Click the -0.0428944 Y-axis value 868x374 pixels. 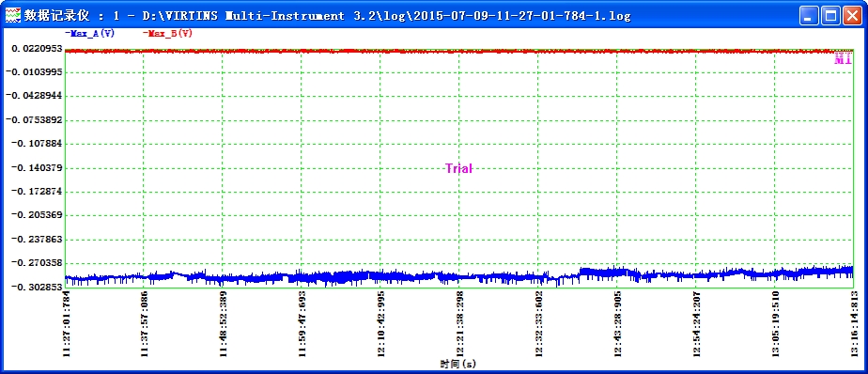[35, 96]
